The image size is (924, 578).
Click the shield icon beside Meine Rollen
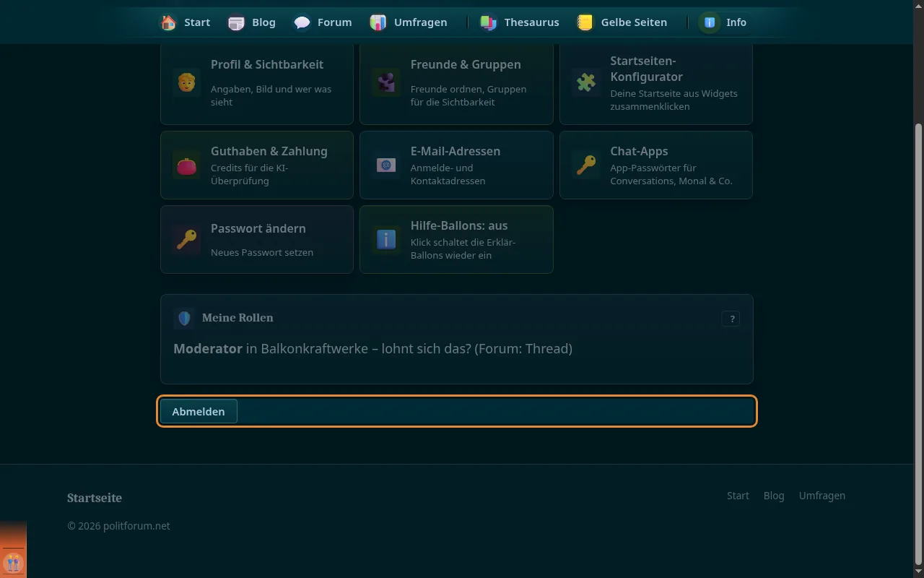coord(184,318)
